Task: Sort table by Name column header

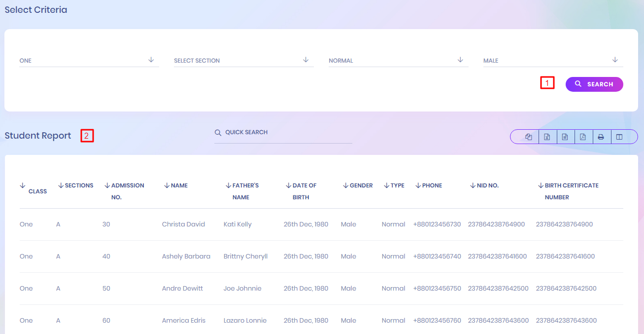Action: click(179, 186)
